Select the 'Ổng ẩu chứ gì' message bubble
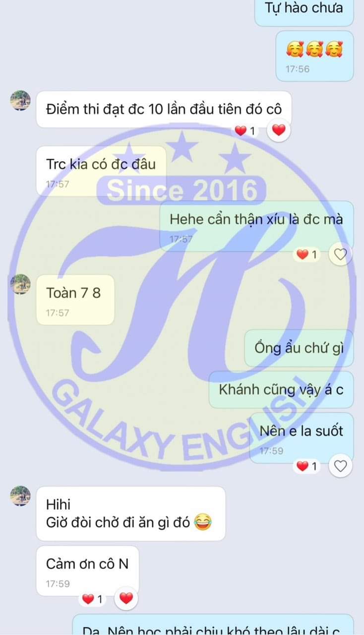The width and height of the screenshot is (364, 635). [299, 348]
